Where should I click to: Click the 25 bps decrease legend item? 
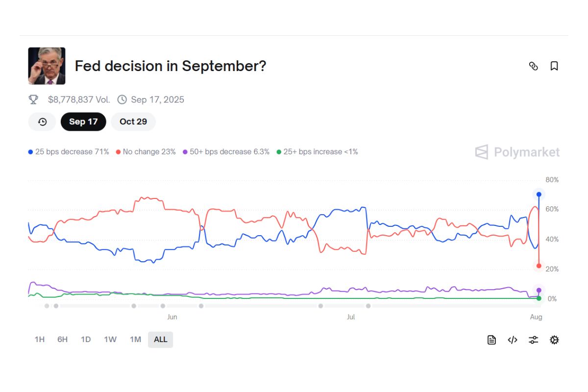[69, 152]
